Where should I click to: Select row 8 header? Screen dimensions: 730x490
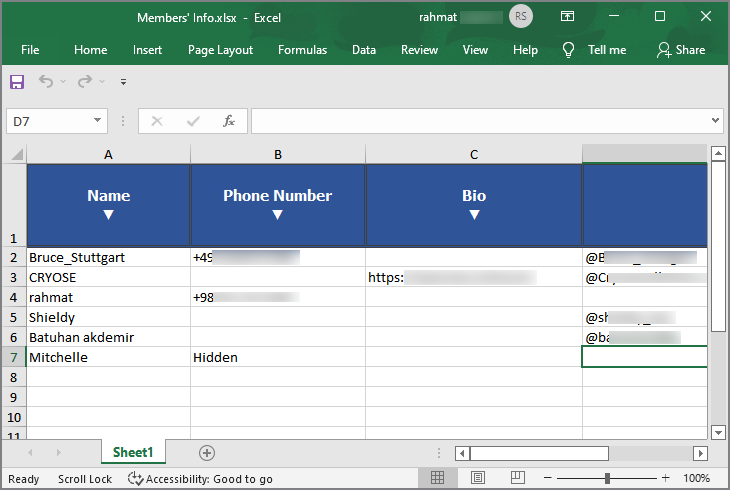tap(14, 377)
